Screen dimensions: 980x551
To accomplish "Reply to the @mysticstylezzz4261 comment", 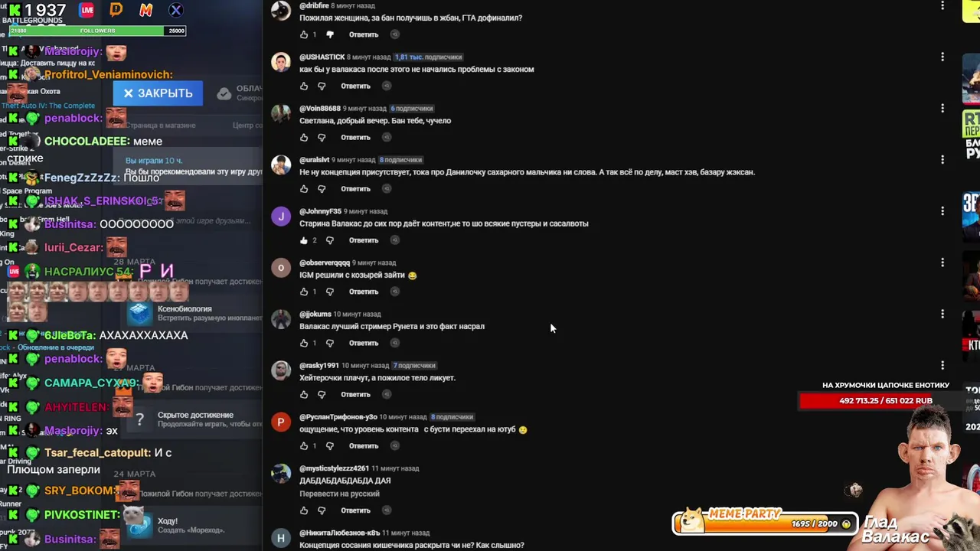I will [355, 510].
